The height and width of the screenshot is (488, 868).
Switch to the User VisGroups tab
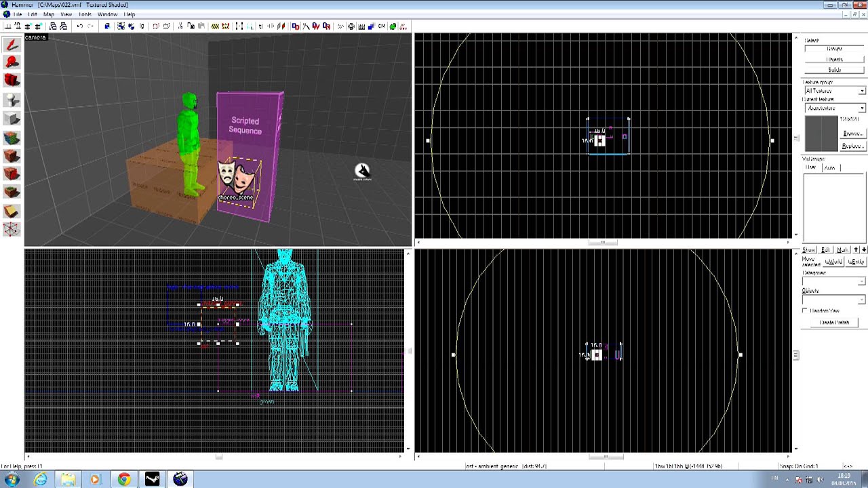tap(812, 167)
